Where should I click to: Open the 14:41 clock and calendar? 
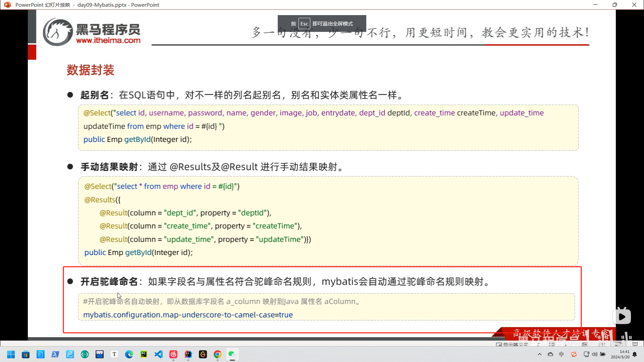click(620, 354)
